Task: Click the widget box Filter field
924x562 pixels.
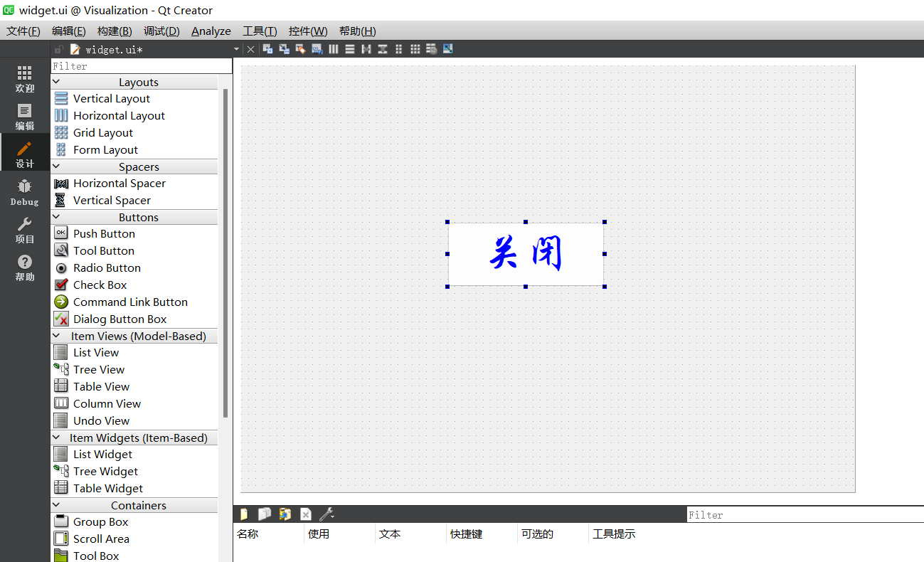Action: click(x=142, y=66)
